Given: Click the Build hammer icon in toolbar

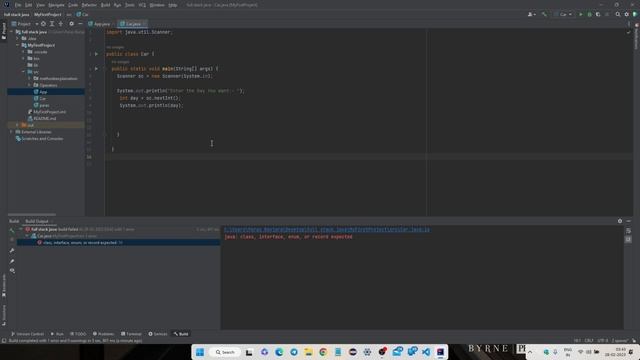Looking at the screenshot, I should (544, 14).
